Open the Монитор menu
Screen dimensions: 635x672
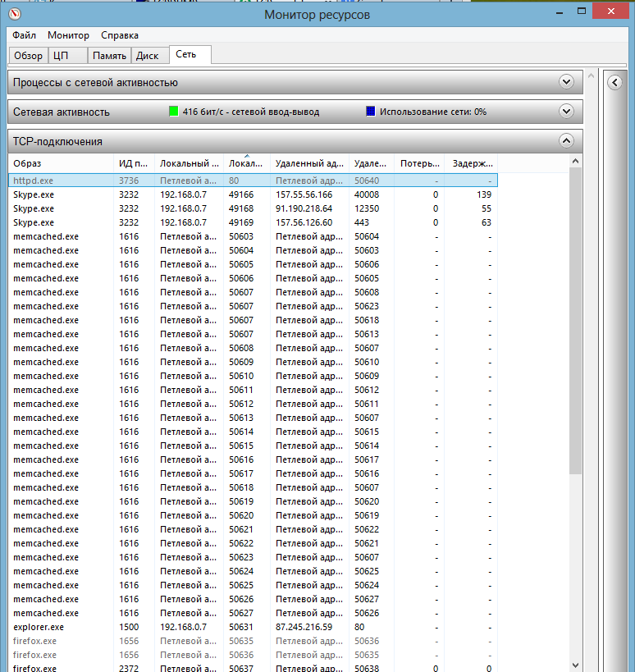coord(68,35)
